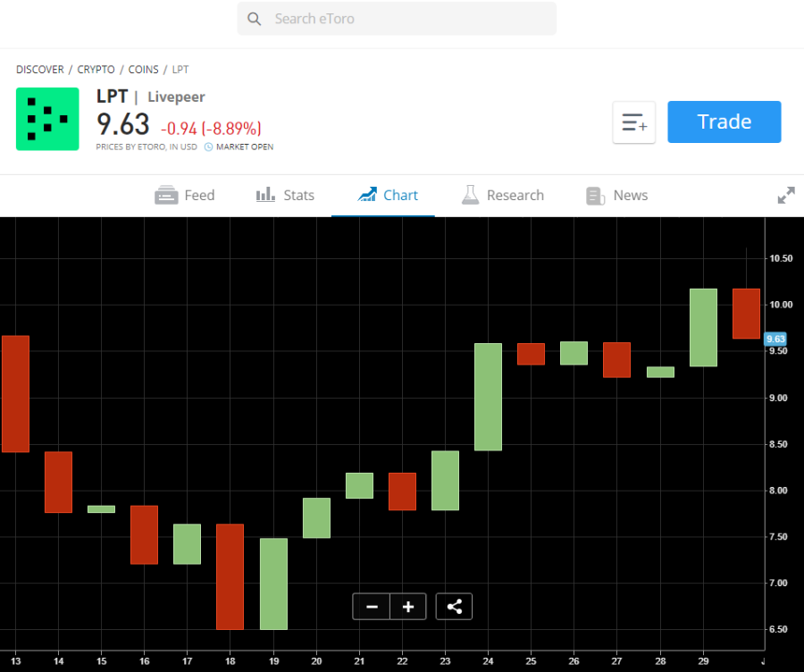
Task: Open the Research tab
Action: pyautogui.click(x=502, y=196)
